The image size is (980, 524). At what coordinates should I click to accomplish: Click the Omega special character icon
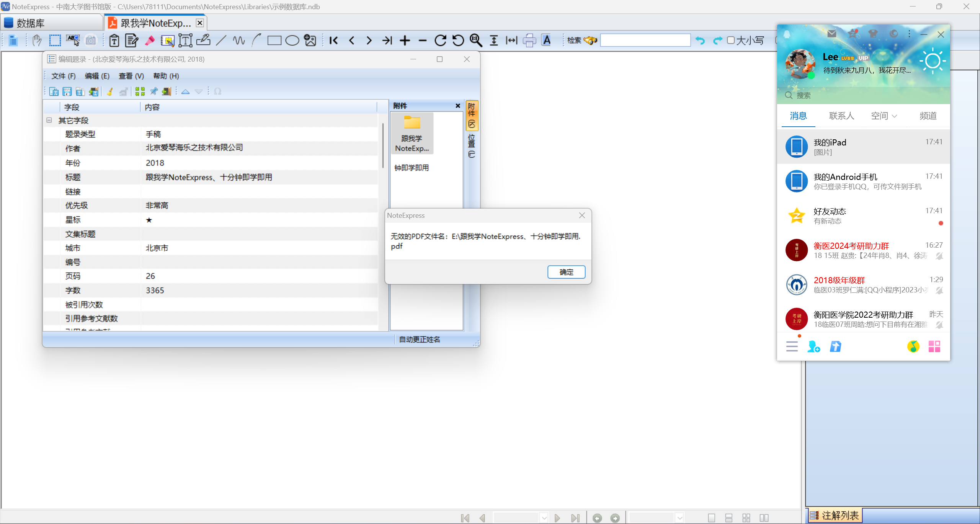point(217,91)
